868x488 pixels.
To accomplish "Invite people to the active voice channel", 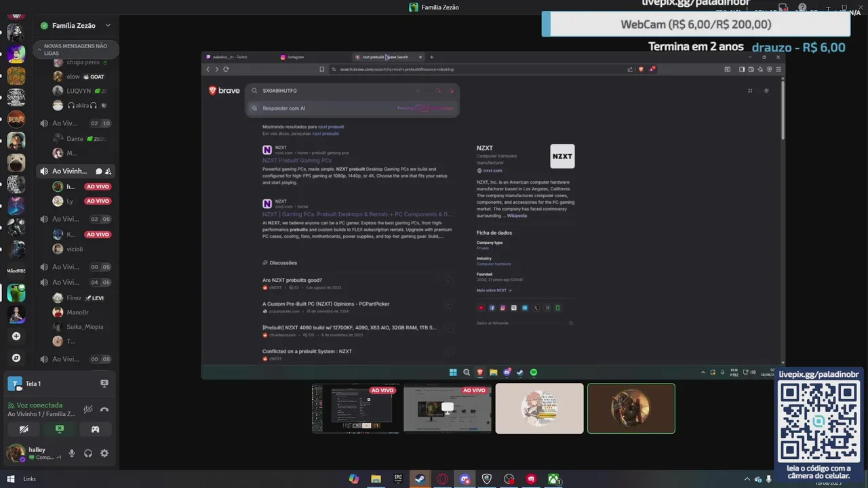I will point(108,171).
